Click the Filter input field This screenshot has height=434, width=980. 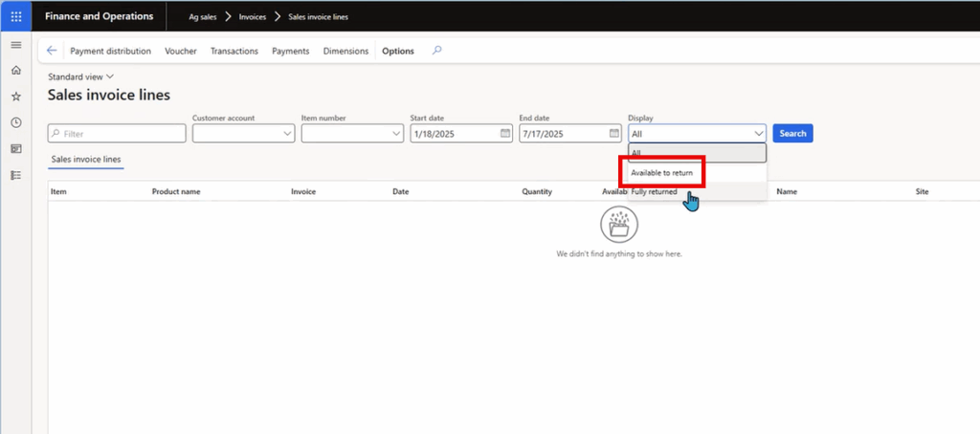click(117, 133)
